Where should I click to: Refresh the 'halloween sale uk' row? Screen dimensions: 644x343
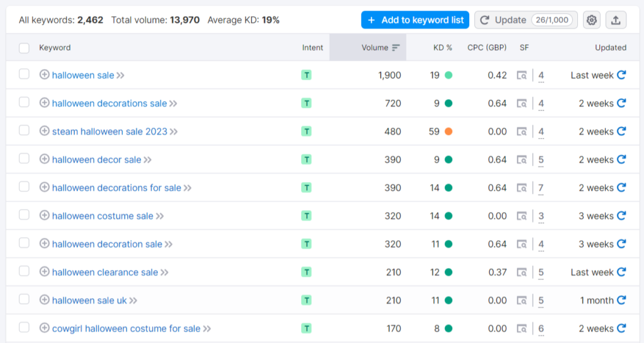point(621,300)
